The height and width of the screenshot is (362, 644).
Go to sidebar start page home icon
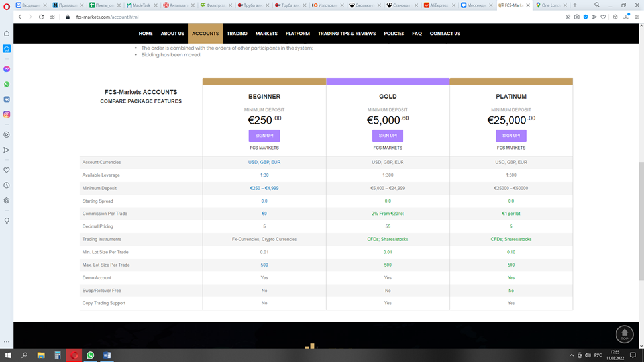pyautogui.click(x=7, y=34)
